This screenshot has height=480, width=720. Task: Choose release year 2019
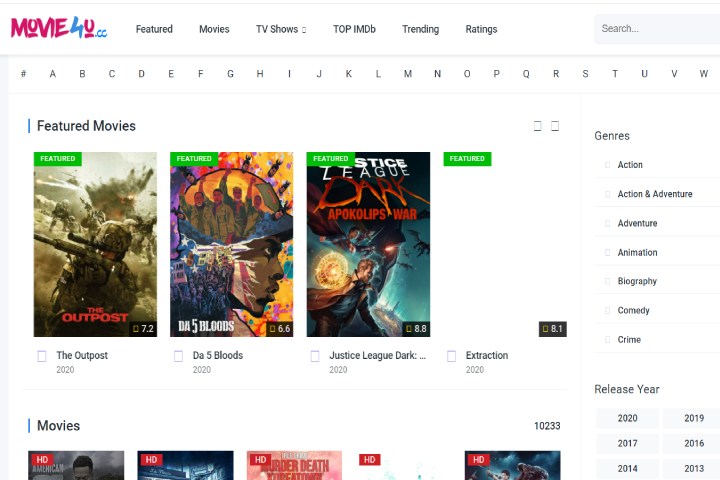pos(694,418)
